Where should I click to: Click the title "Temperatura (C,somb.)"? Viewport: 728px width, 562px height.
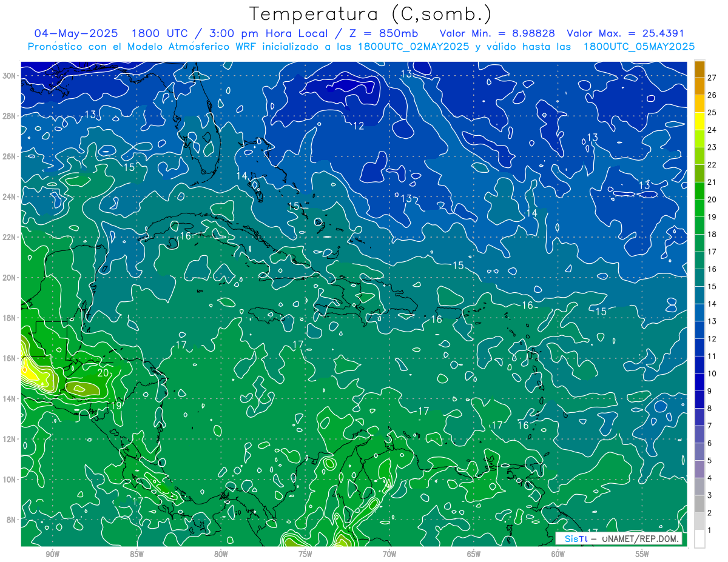(x=370, y=14)
